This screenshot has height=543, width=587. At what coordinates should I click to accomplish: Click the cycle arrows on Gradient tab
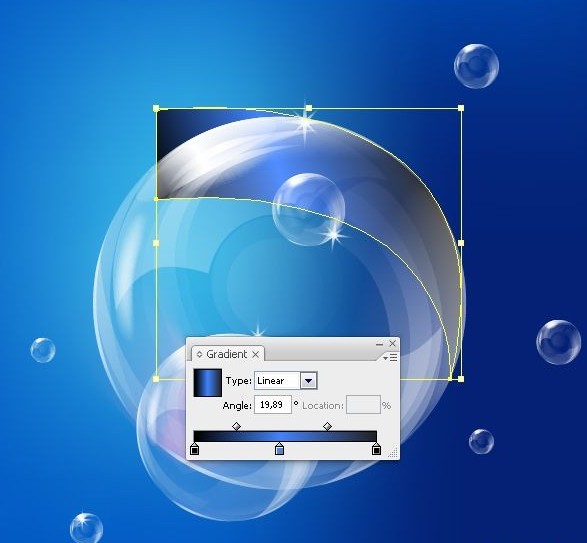199,354
